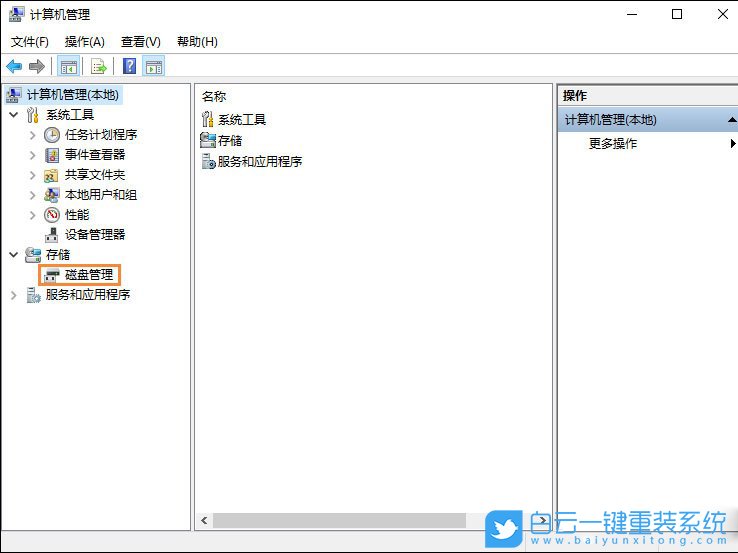Open the 帮助(H) menu
The height and width of the screenshot is (553, 738).
click(x=197, y=42)
